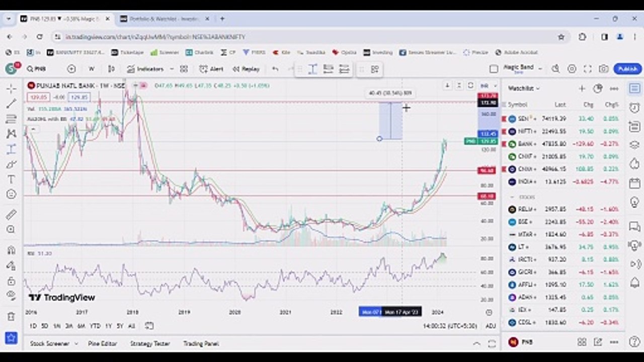
Task: Open chart settings gear
Action: 572,69
